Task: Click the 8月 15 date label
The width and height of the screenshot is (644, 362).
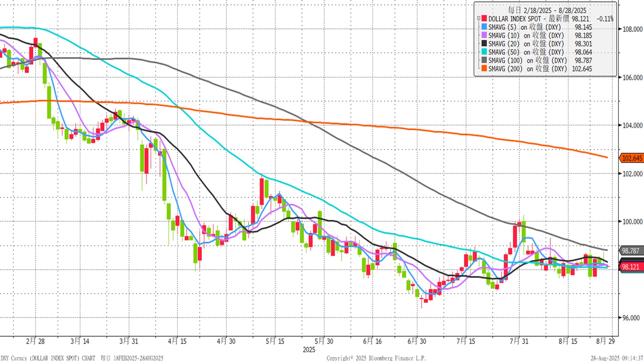Action: [x=568, y=341]
